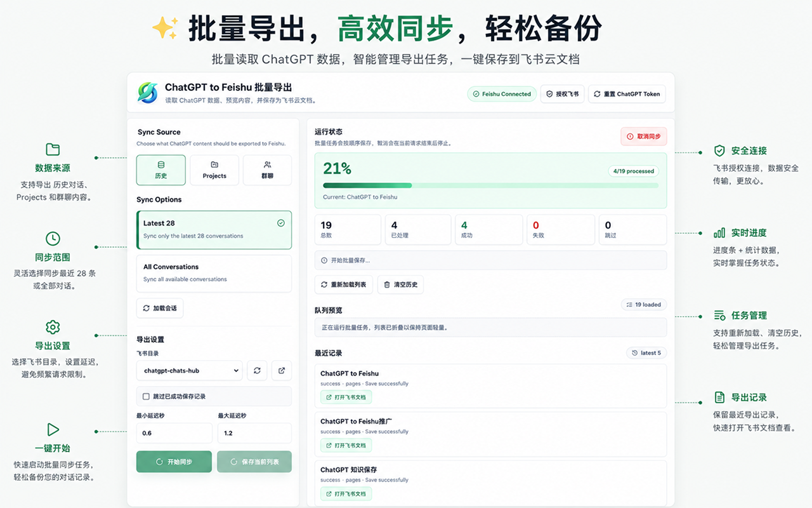Select the 历史 sync source tab
This screenshot has height=508, width=812.
tap(161, 170)
